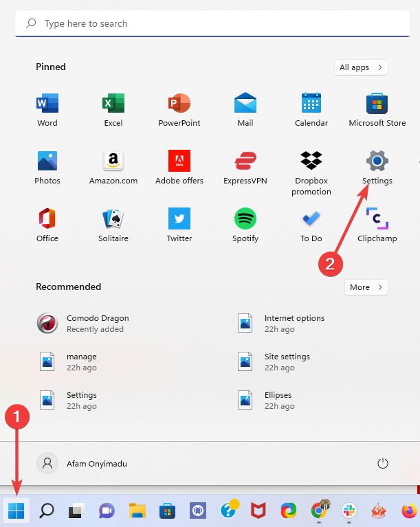Image resolution: width=420 pixels, height=527 pixels.
Task: Open Spotify from pinned apps
Action: pyautogui.click(x=245, y=225)
